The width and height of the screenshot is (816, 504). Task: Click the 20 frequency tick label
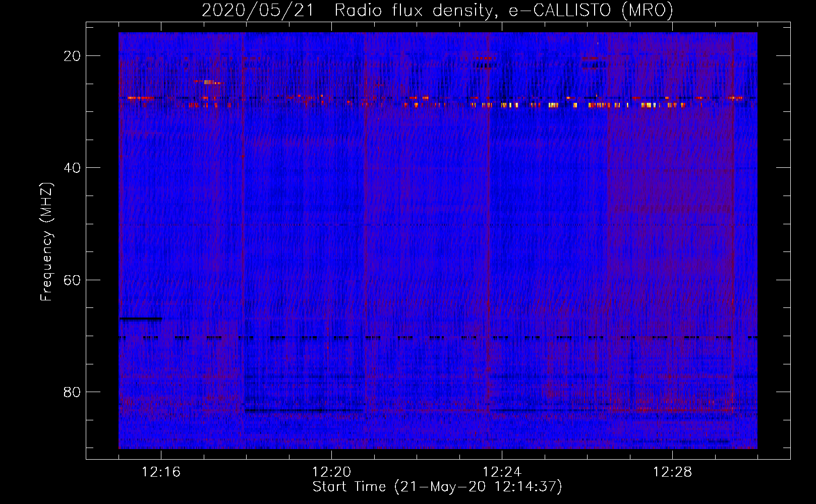72,56
